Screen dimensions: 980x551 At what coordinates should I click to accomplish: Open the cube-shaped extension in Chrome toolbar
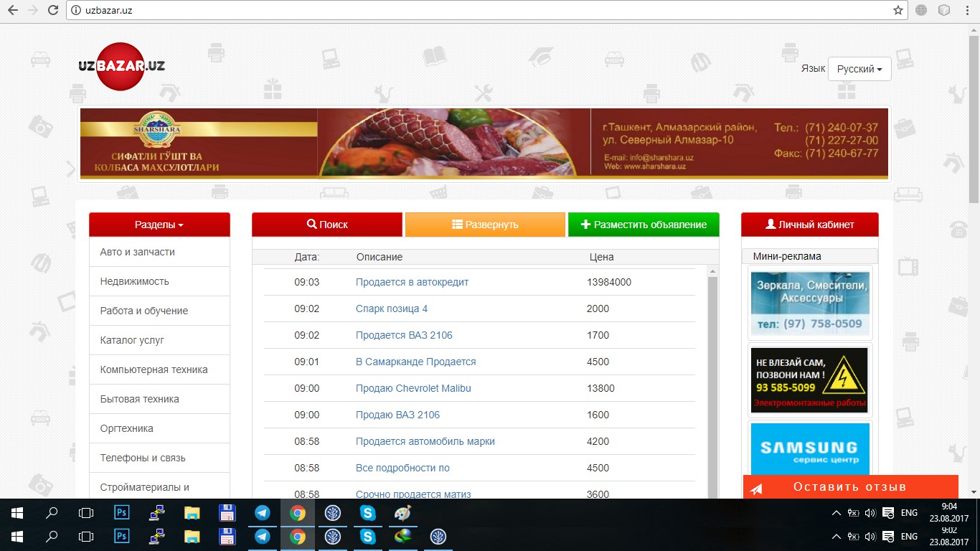[x=944, y=11]
